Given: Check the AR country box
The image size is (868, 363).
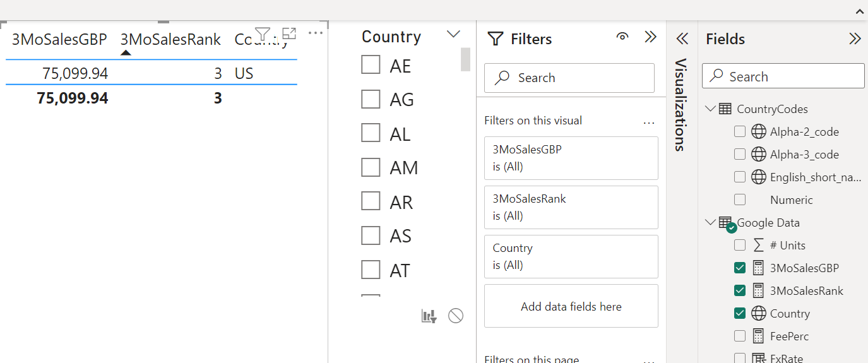Looking at the screenshot, I should point(371,201).
